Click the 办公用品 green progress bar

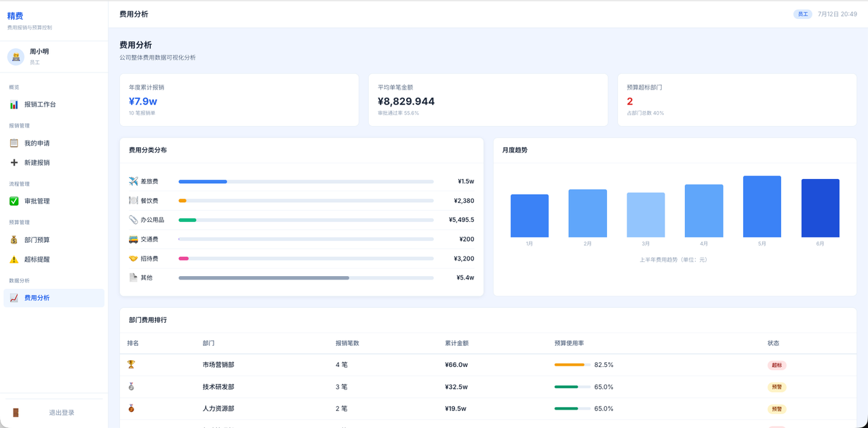[187, 220]
